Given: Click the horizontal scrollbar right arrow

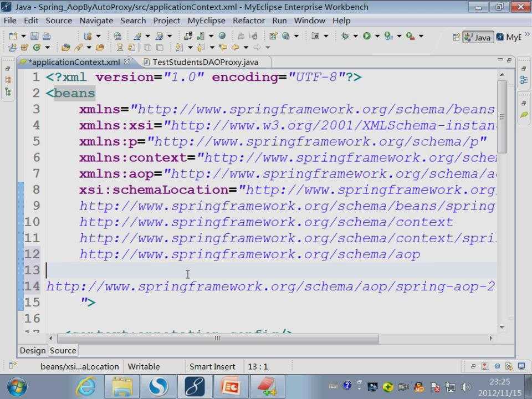Looking at the screenshot, I should [490, 338].
